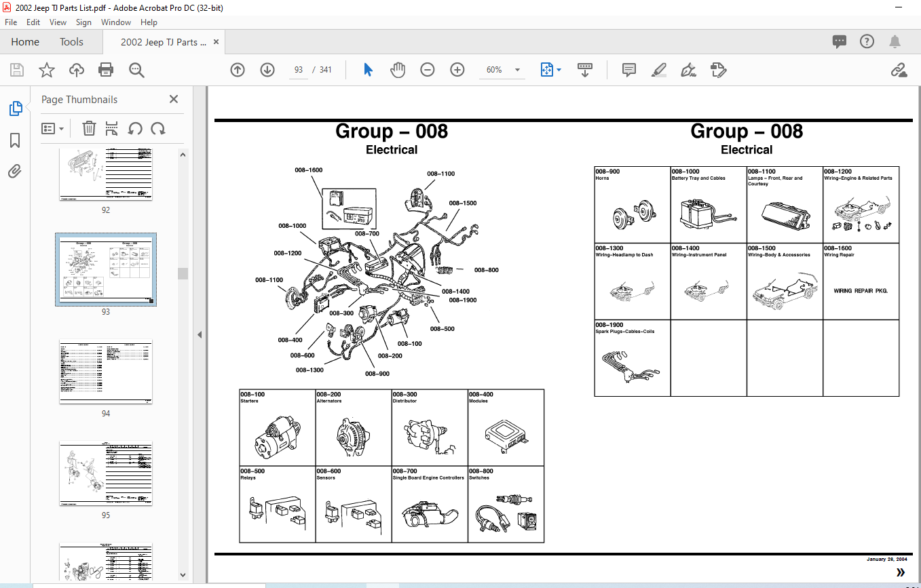This screenshot has width=921, height=588.
Task: Open the Sign menu
Action: [x=83, y=22]
